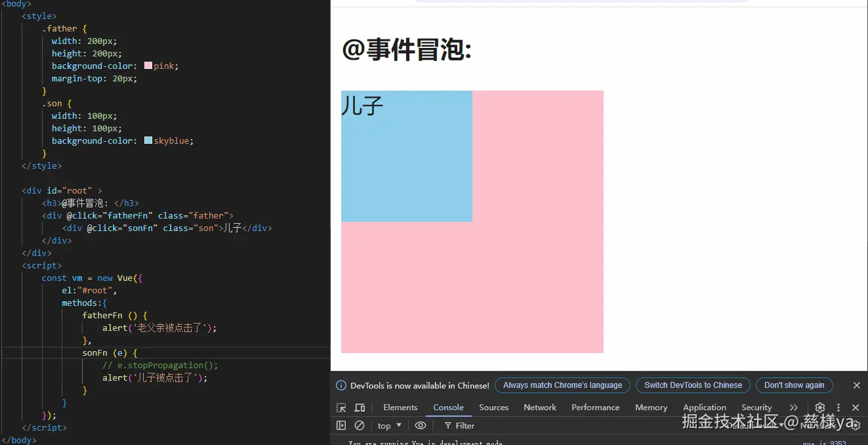The height and width of the screenshot is (445, 868).
Task: Click Switch DevTools to Chinese button
Action: pyautogui.click(x=693, y=385)
